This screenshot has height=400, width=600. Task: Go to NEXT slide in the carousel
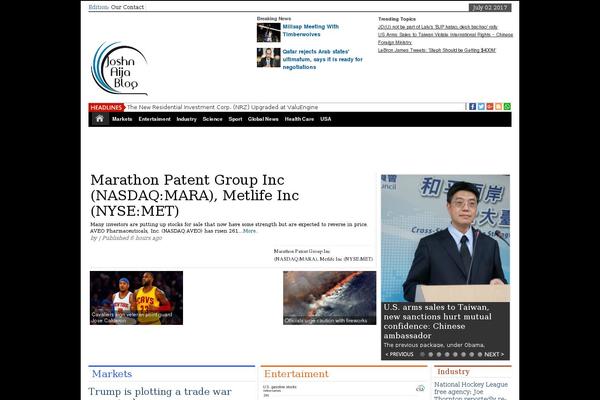494,354
